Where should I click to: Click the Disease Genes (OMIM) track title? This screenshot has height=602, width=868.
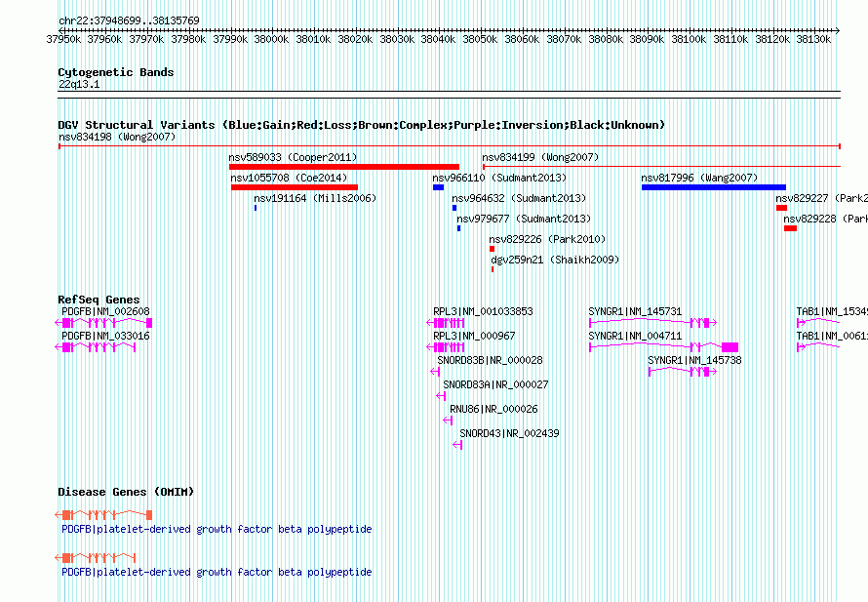126,492
